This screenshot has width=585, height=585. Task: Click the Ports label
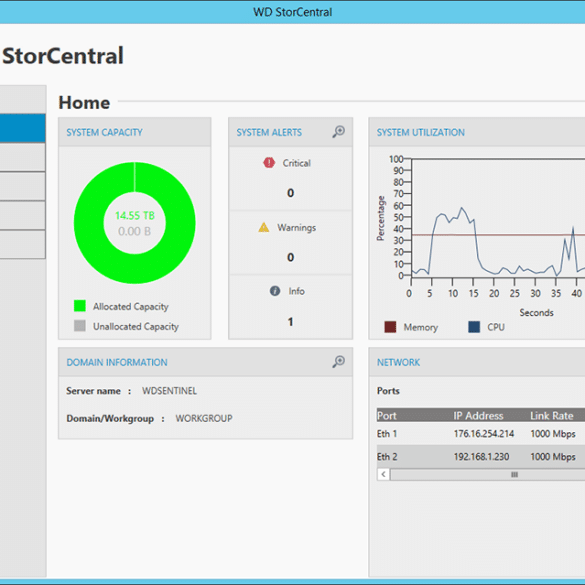pyautogui.click(x=388, y=391)
